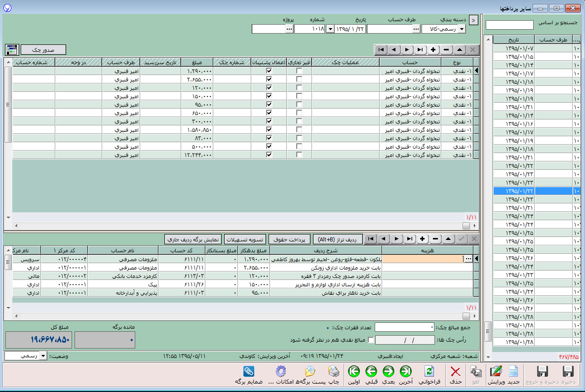Click first-record arrow in upper grid navigator
Viewport: 585px width, 392px height.
pyautogui.click(x=381, y=49)
